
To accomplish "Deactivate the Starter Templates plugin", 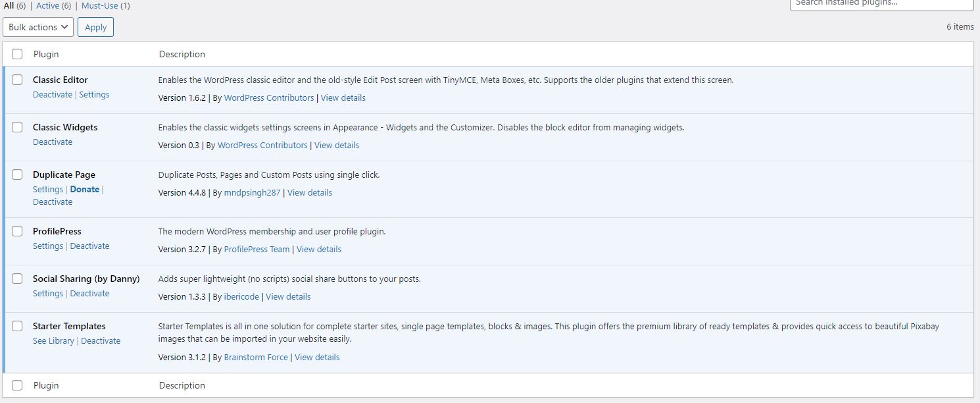I will [x=101, y=340].
